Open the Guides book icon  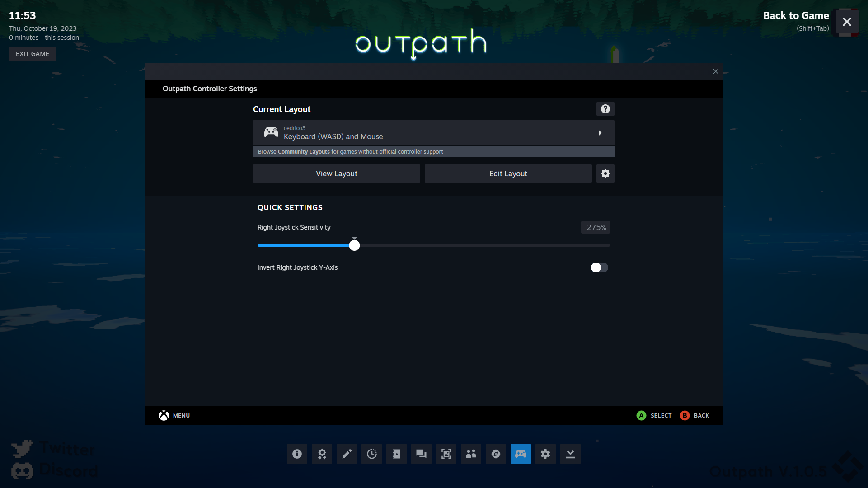coord(396,454)
